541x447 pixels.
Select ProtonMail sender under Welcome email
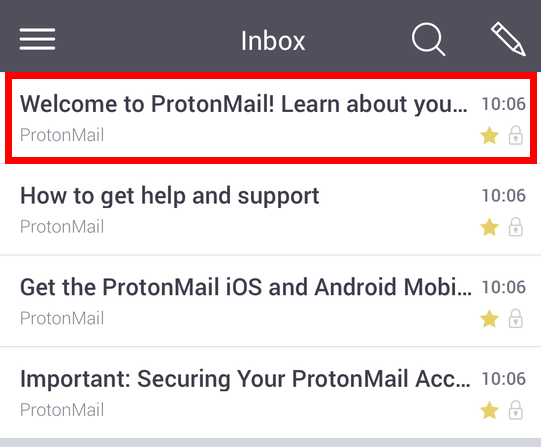(62, 135)
